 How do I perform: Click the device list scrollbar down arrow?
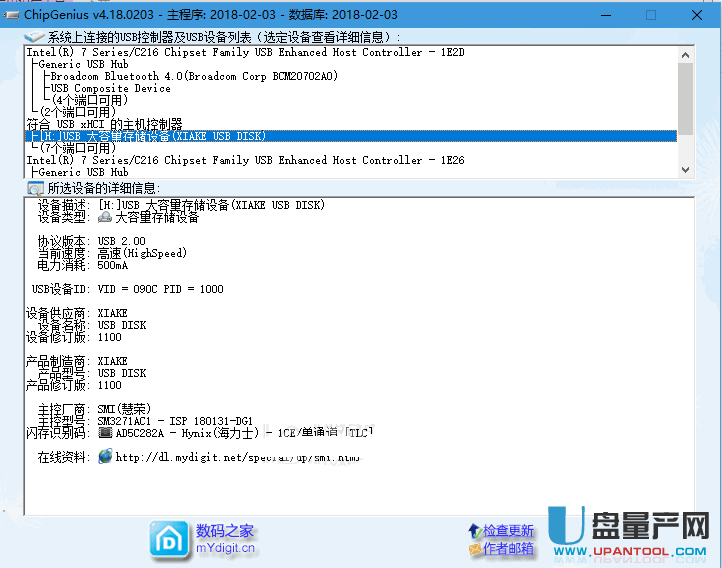pos(685,171)
